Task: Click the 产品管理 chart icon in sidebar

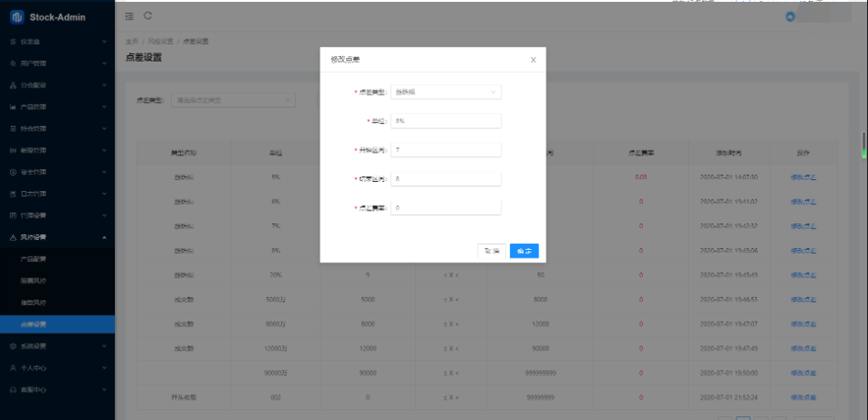Action: tap(13, 107)
